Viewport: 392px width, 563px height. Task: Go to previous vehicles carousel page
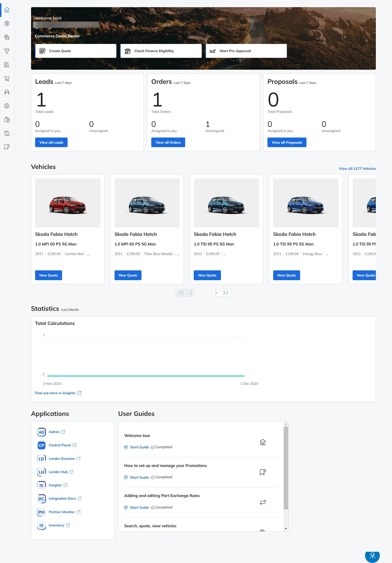click(x=191, y=293)
